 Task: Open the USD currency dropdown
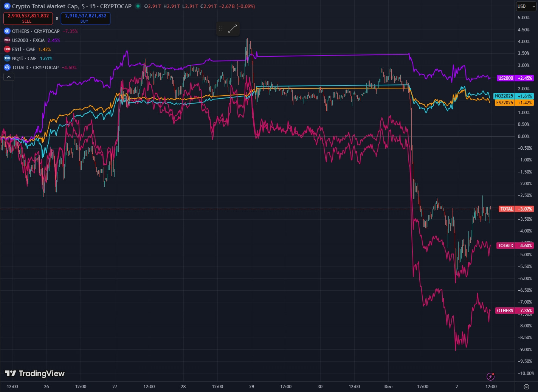click(526, 6)
